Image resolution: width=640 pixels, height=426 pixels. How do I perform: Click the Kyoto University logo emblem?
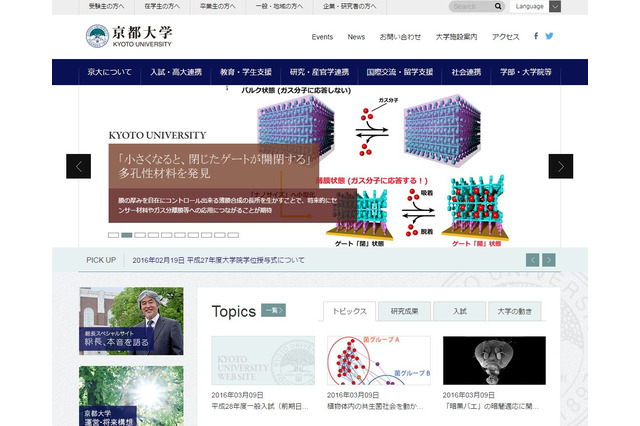[x=97, y=36]
